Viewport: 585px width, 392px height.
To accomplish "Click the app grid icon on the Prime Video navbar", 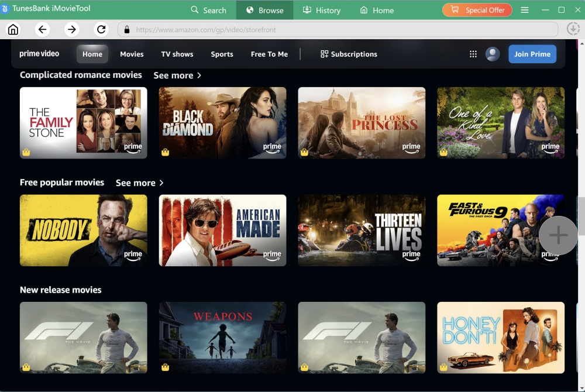I will (473, 53).
